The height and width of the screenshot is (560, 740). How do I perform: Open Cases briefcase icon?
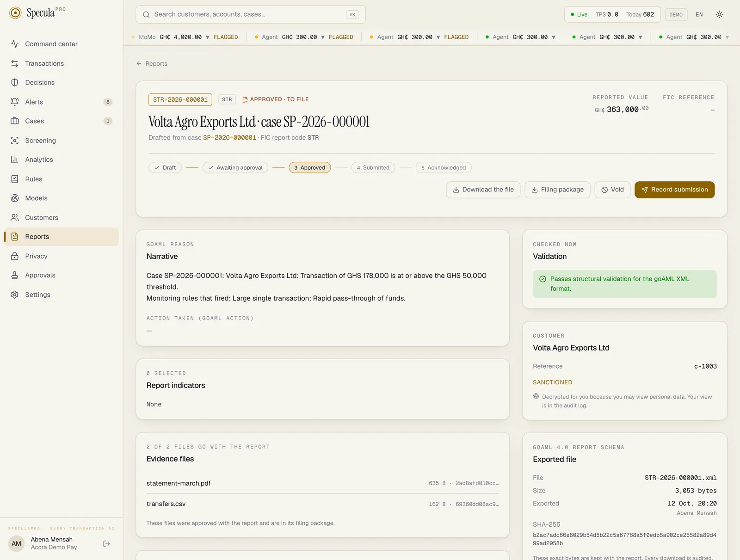tap(15, 121)
